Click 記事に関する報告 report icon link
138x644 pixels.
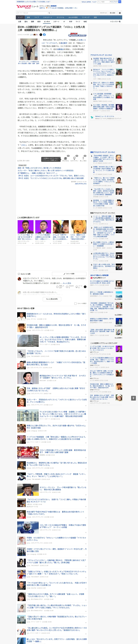tap(23, 161)
